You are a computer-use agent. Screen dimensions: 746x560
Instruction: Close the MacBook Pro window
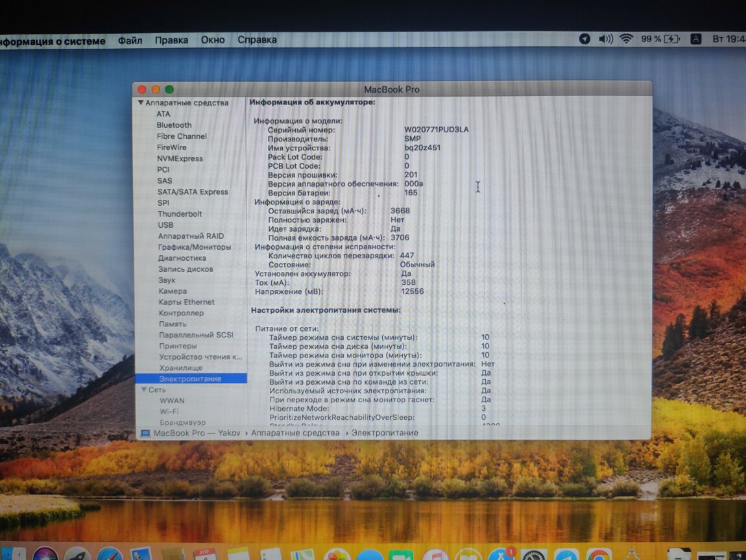click(x=142, y=89)
